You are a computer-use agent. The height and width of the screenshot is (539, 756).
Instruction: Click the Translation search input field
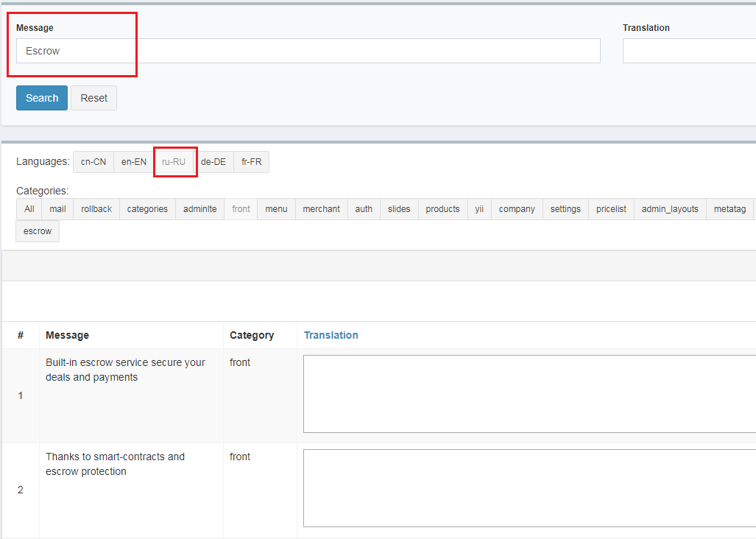point(689,51)
